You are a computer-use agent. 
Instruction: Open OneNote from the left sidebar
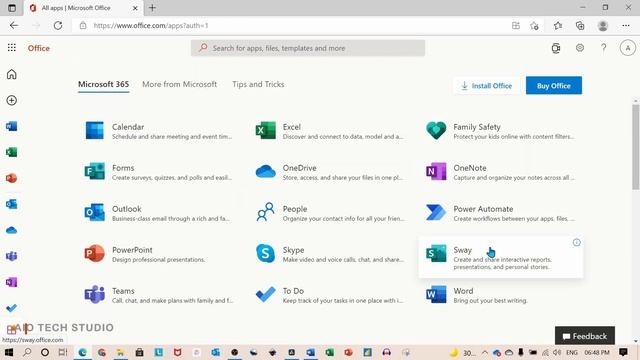pos(11,282)
